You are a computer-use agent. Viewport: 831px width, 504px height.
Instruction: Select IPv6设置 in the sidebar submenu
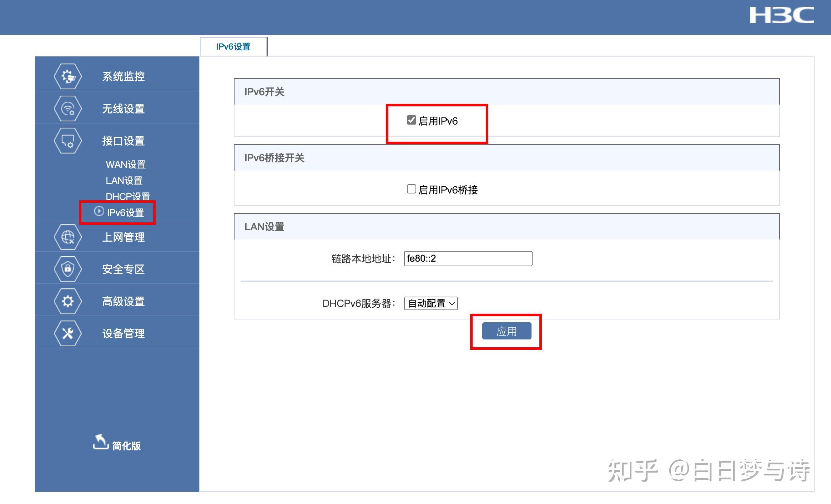click(x=125, y=213)
